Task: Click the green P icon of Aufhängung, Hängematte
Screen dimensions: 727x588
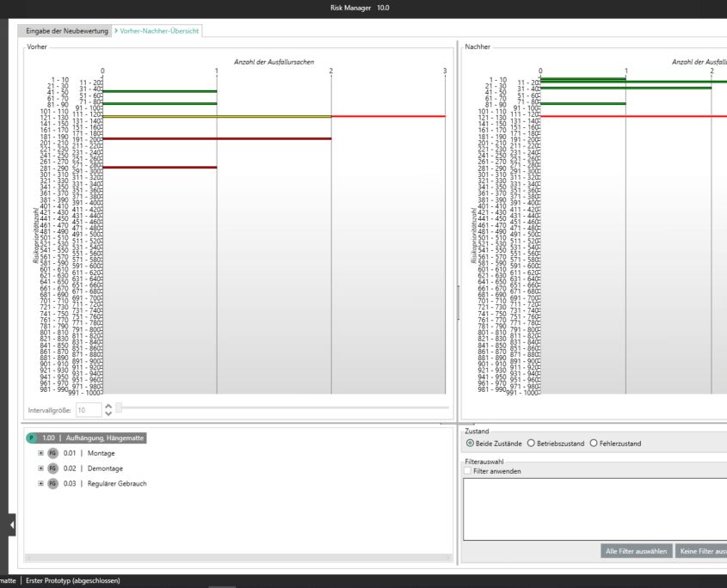Action: [x=32, y=438]
